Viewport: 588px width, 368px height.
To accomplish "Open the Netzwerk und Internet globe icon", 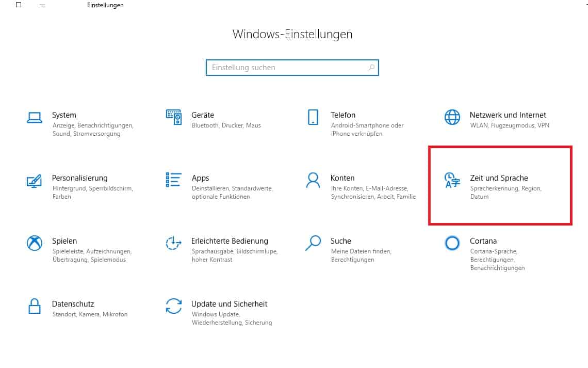I will point(452,117).
